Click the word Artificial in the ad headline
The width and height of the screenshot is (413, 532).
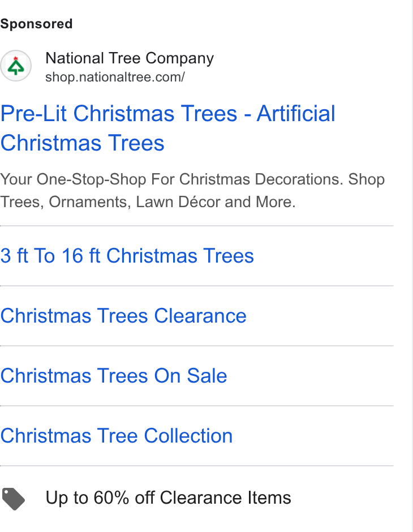(296, 113)
